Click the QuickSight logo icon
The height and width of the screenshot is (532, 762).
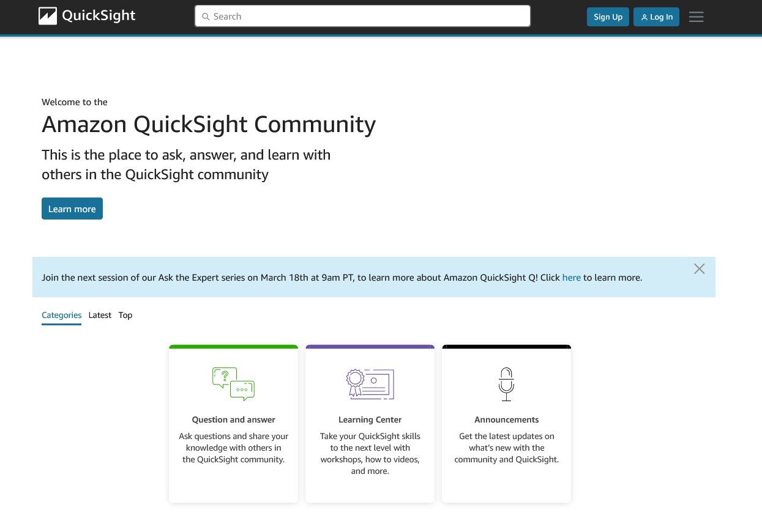47,17
